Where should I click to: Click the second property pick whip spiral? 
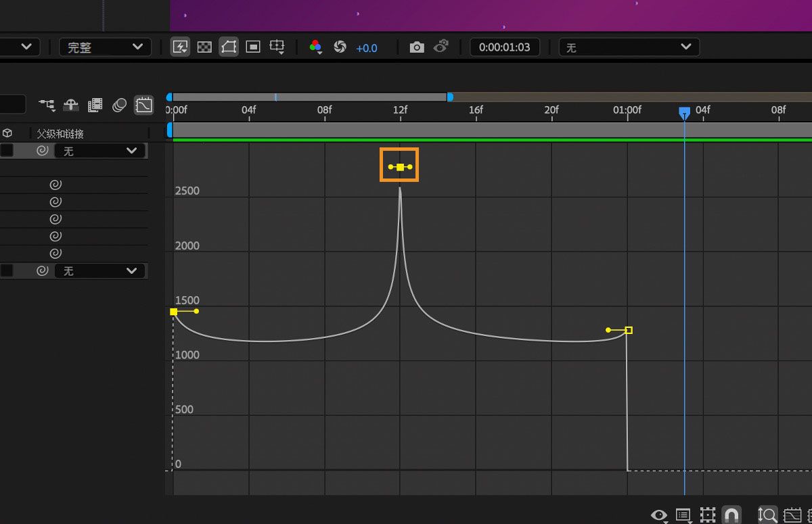56,201
